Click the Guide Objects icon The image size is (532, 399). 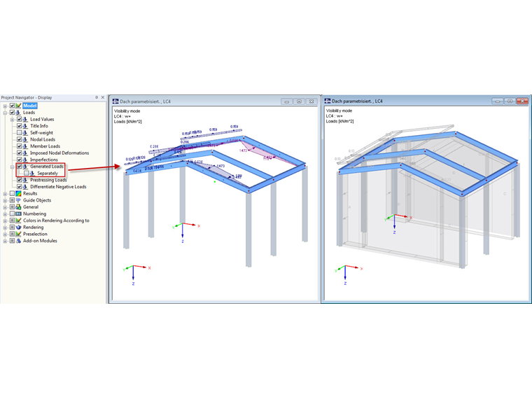(x=19, y=200)
